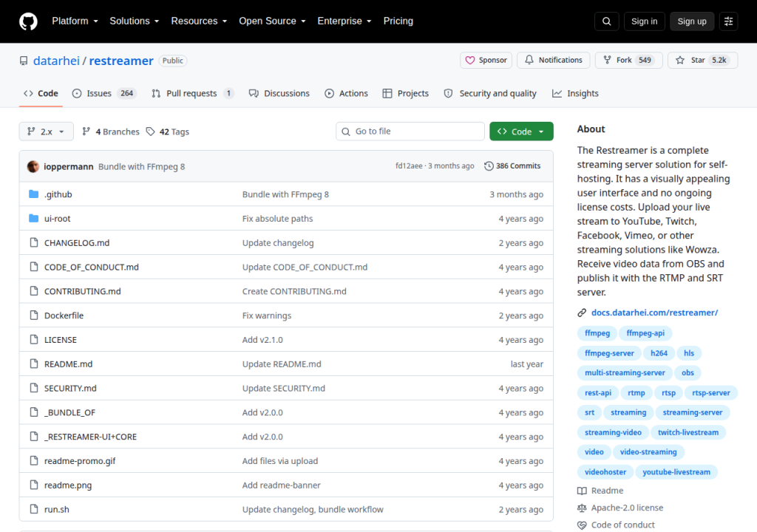The height and width of the screenshot is (532, 757).
Task: Click the heart-hands icon beside Code of conduct
Action: 582,525
